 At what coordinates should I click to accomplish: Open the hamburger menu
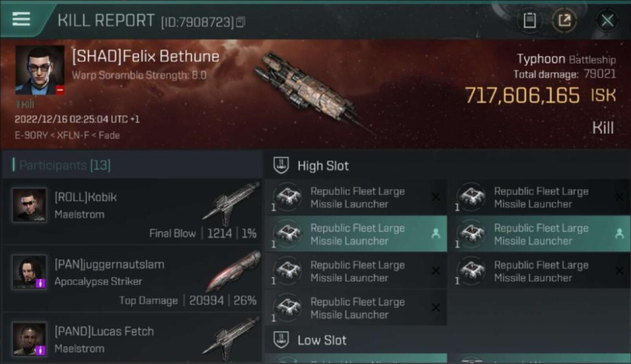(21, 19)
